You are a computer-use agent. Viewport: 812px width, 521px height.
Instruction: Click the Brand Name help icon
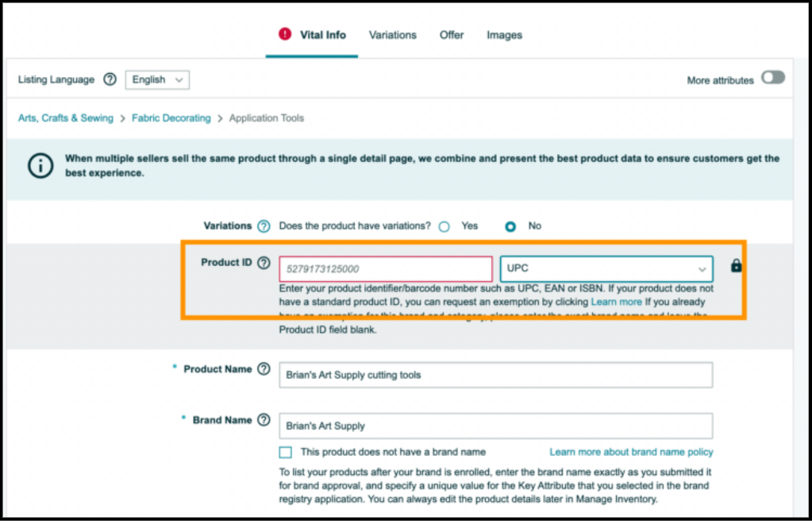point(264,420)
